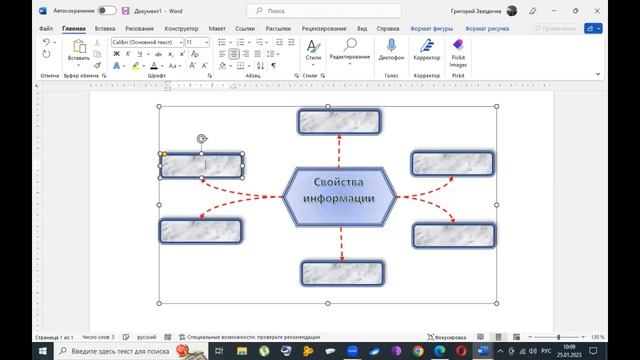Expand the bulleted list options arrow
640x360 pixels.
point(230,42)
